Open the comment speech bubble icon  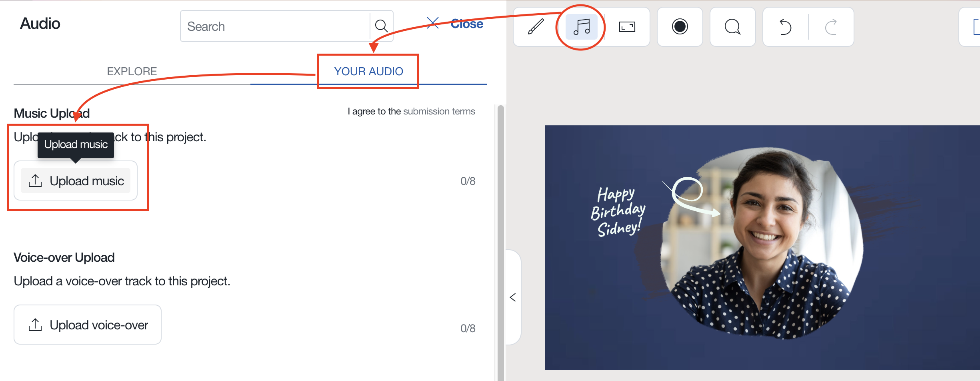[732, 27]
